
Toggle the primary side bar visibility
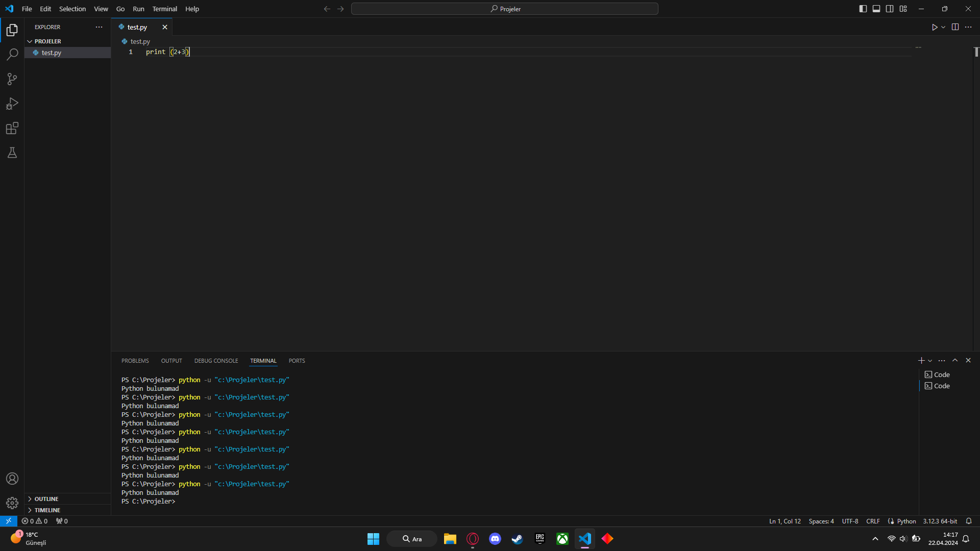click(863, 9)
